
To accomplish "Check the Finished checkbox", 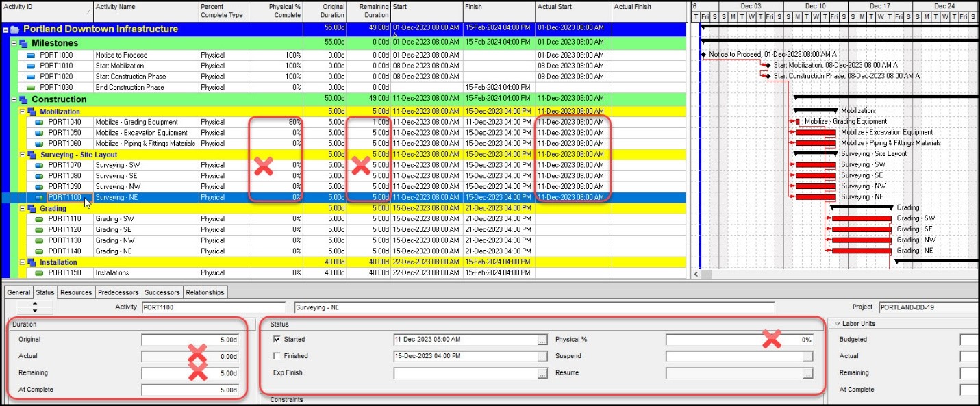I will (x=277, y=356).
